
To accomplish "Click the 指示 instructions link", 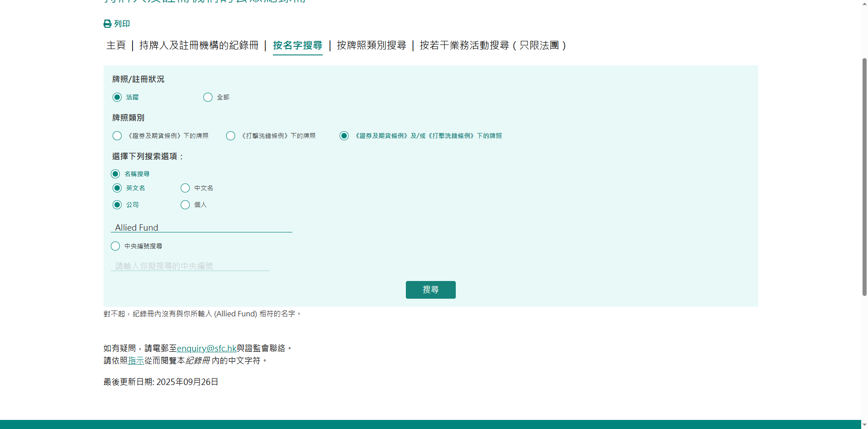I will coord(136,360).
